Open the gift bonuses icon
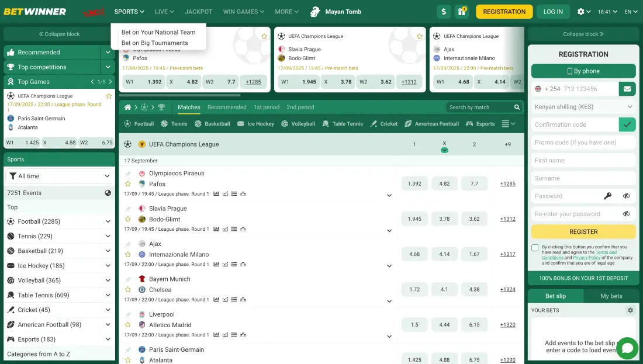The image size is (643, 364). [x=462, y=12]
